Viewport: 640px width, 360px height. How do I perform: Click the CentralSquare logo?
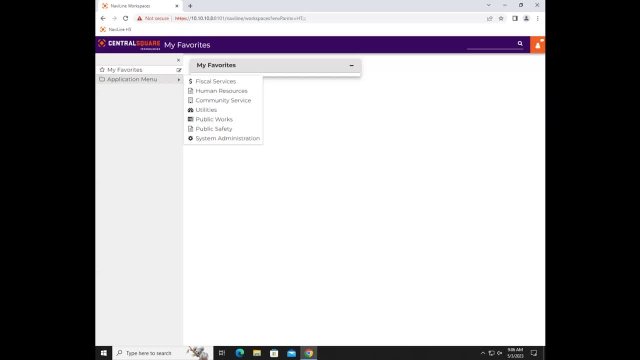(x=129, y=44)
